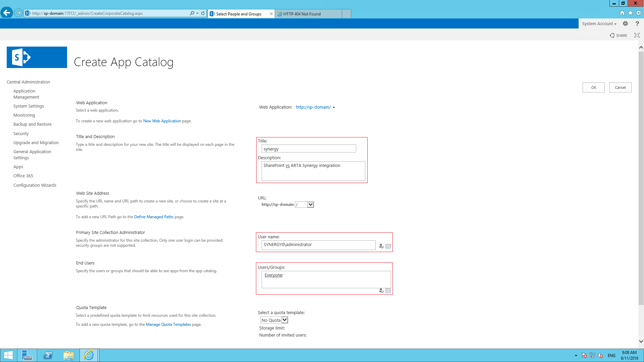
Task: Open the Favorites star icon
Action: [630, 13]
